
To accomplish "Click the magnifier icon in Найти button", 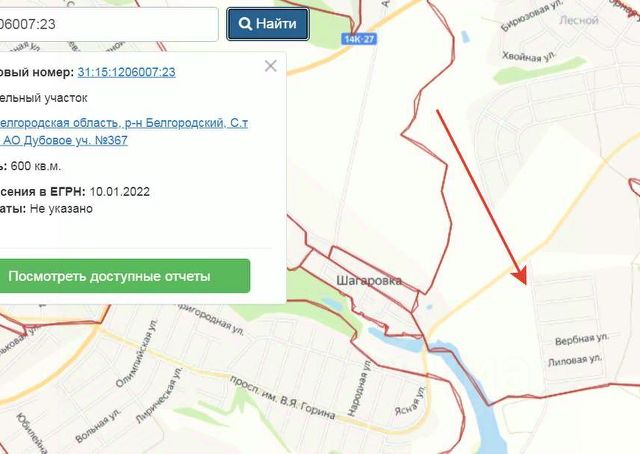I will click(245, 24).
